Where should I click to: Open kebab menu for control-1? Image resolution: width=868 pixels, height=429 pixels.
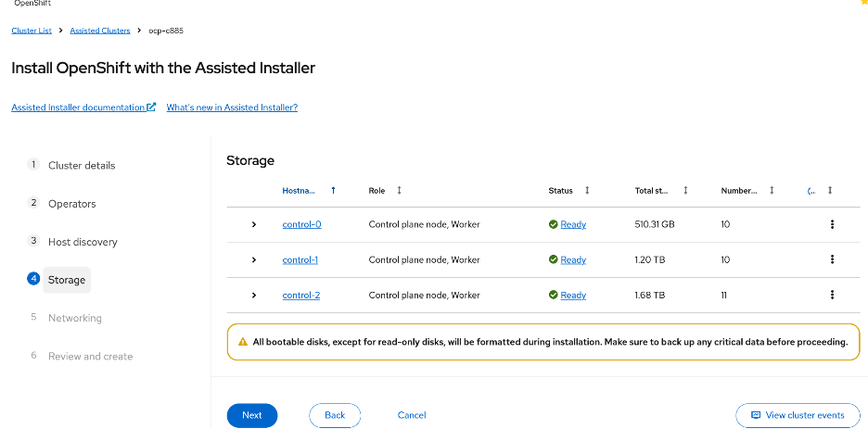pyautogui.click(x=832, y=259)
